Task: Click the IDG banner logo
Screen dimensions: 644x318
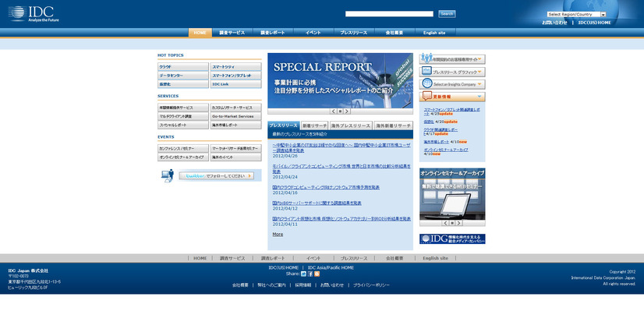Action: pyautogui.click(x=452, y=238)
